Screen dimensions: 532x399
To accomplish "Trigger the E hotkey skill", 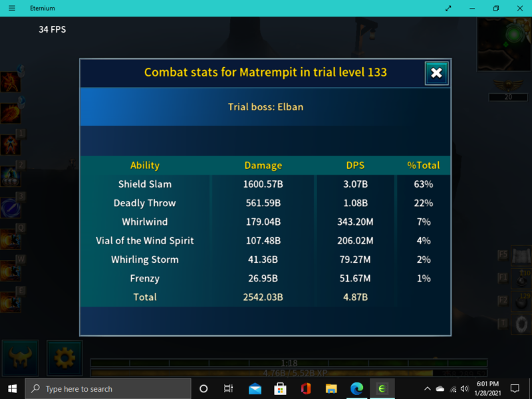I will [x=10, y=302].
